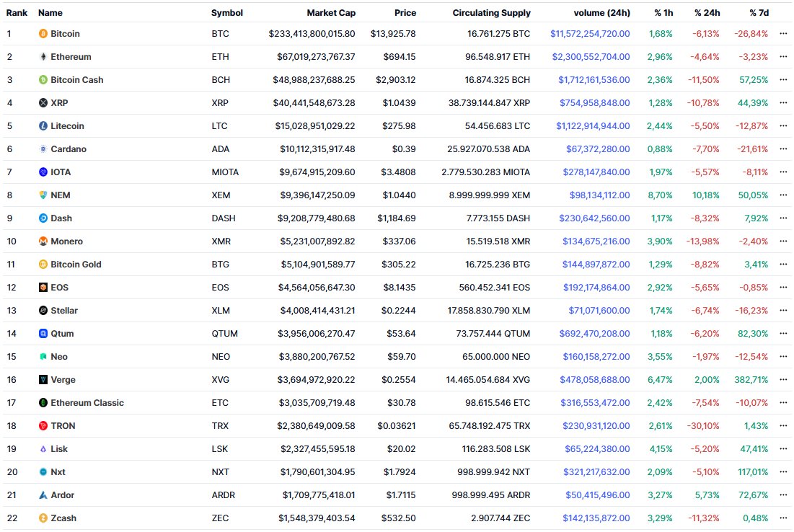Click the EOS logo icon
This screenshot has height=532, width=794.
tap(43, 288)
